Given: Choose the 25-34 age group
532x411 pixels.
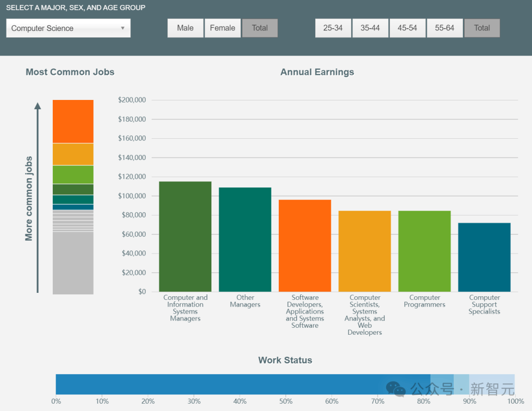Looking at the screenshot, I should (x=333, y=28).
